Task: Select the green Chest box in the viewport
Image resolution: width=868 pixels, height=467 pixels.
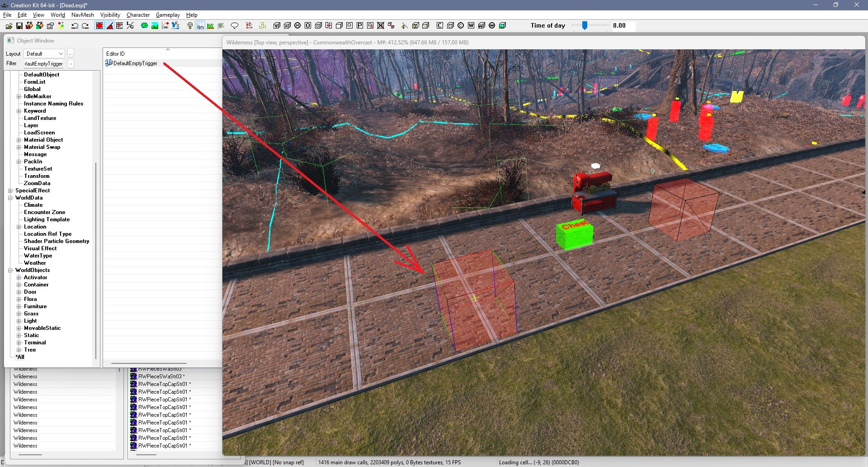Action: (574, 235)
